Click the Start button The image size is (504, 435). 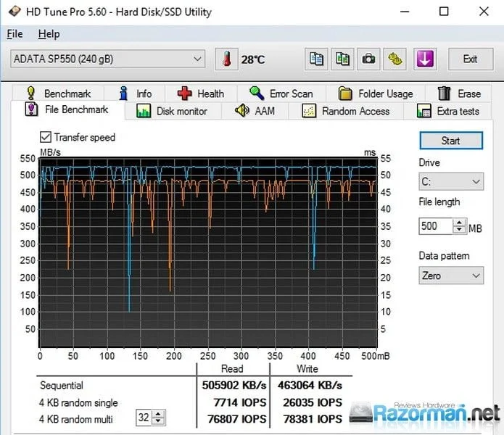(451, 141)
